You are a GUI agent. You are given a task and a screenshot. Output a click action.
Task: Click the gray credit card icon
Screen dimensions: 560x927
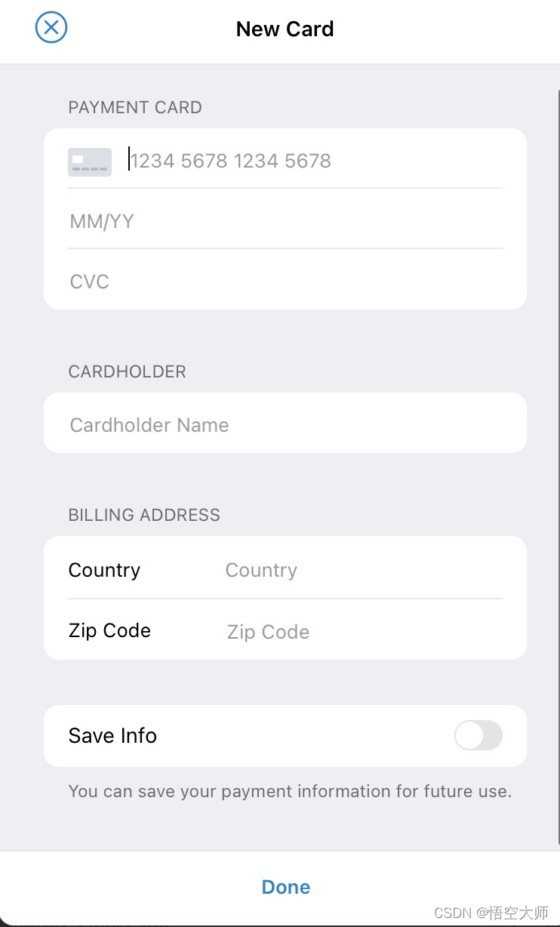point(90,162)
